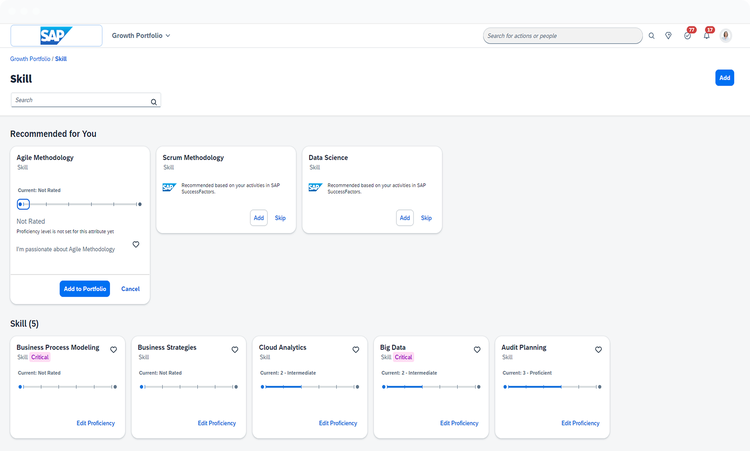Edit Proficiency for Big Data
Image resolution: width=750 pixels, height=451 pixels.
point(459,423)
